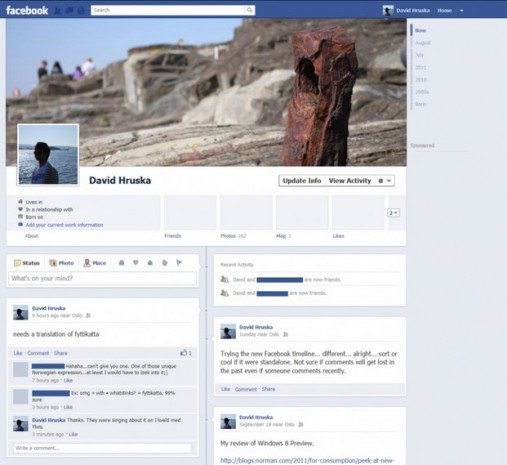This screenshot has width=507, height=465.
Task: Click avatar on the fyttikatta post
Action: click(x=20, y=313)
